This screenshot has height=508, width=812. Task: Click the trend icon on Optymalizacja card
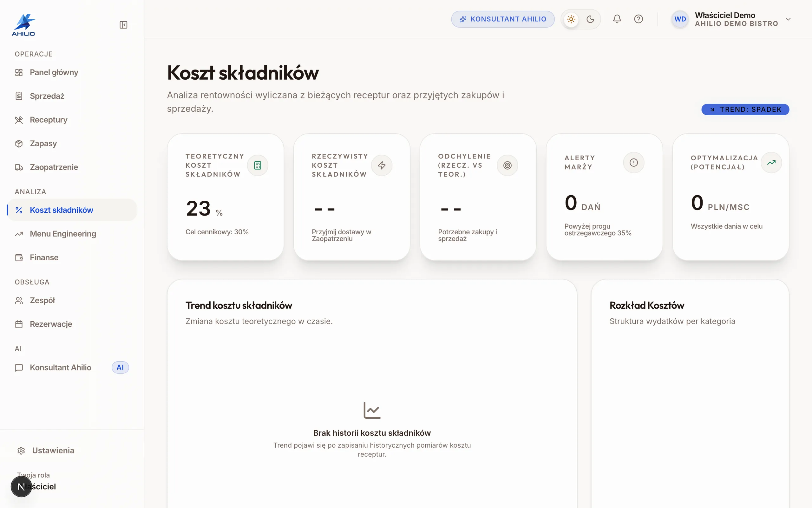tap(771, 163)
